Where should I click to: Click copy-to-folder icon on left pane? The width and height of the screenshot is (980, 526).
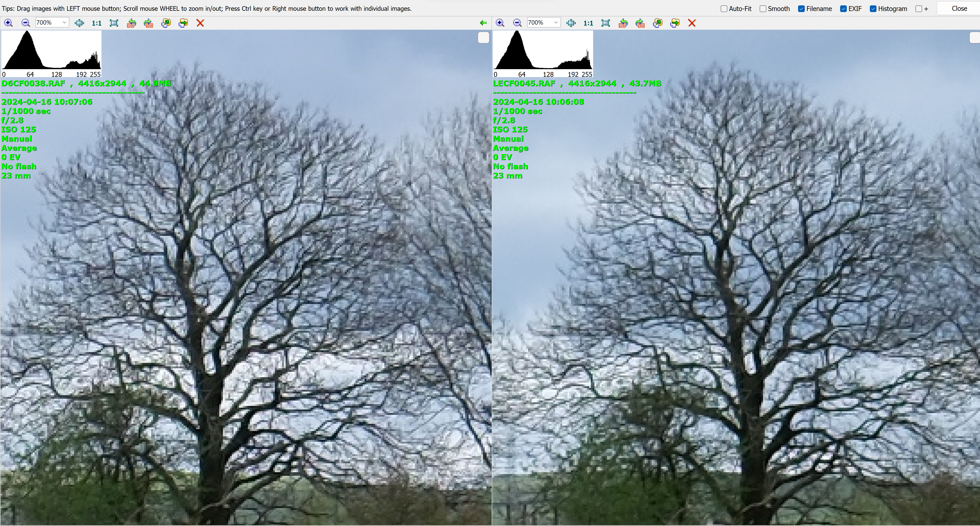[x=166, y=23]
